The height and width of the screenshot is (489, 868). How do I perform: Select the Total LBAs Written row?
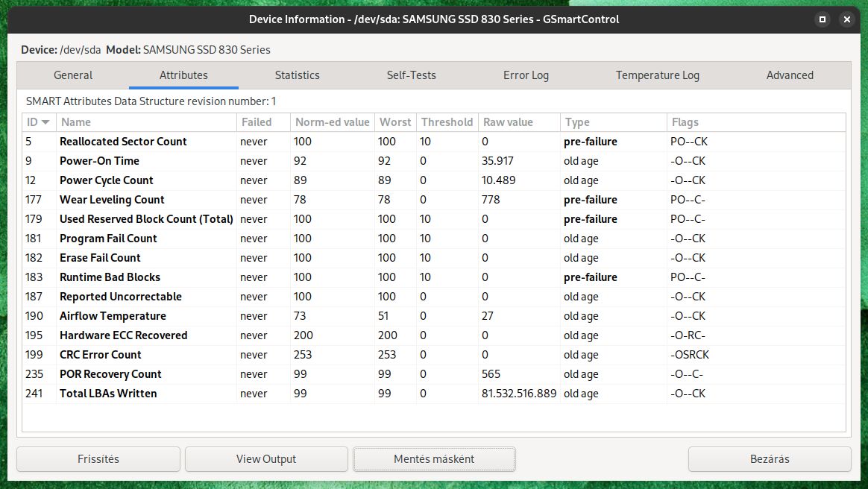tap(434, 394)
